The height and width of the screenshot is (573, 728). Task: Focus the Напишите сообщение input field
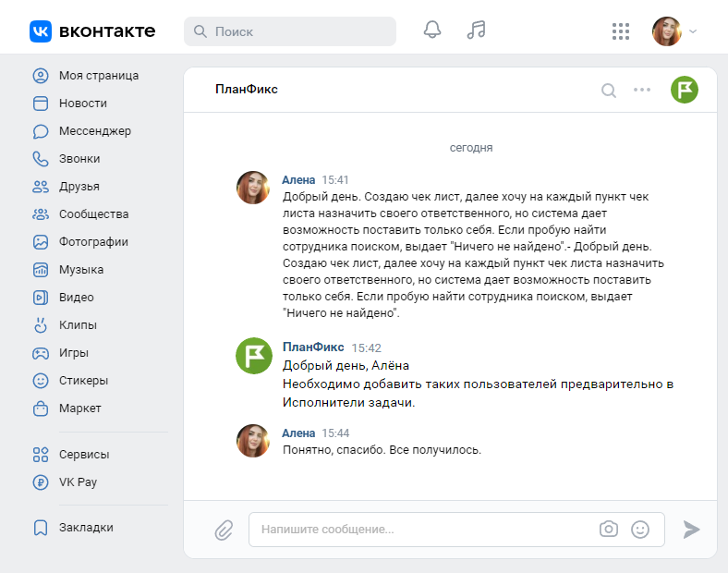tap(456, 530)
